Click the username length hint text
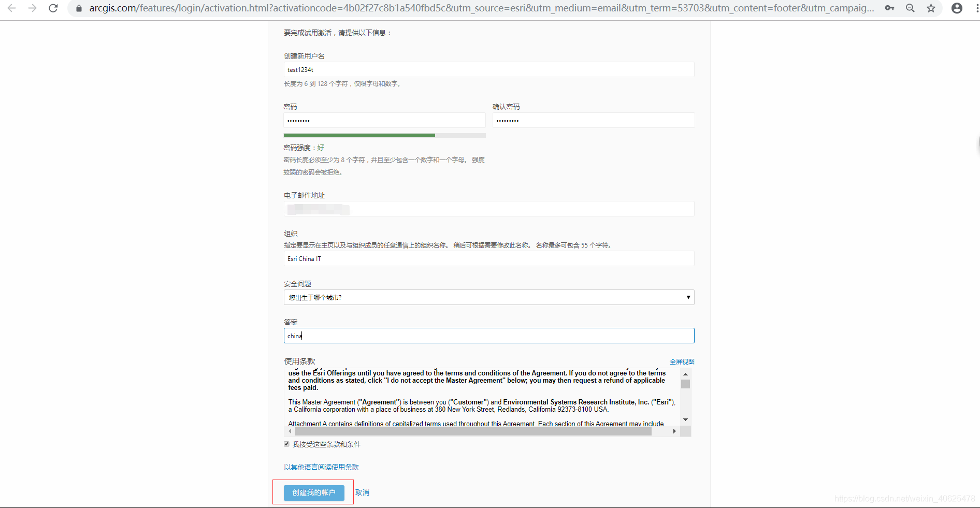The image size is (980, 508). [x=343, y=84]
